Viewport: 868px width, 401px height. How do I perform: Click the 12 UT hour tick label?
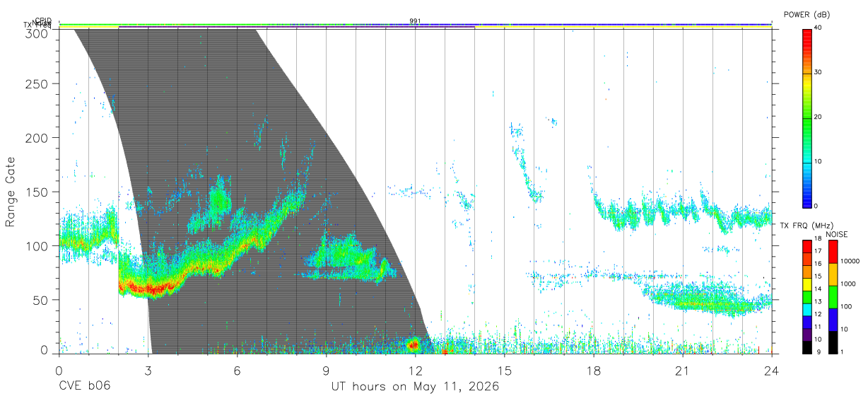416,371
